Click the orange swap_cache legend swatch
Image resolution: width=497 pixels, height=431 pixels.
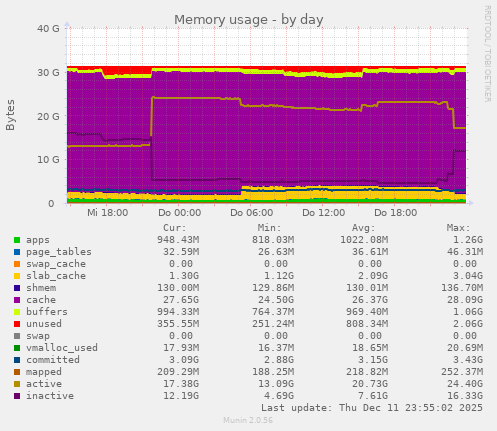(17, 264)
